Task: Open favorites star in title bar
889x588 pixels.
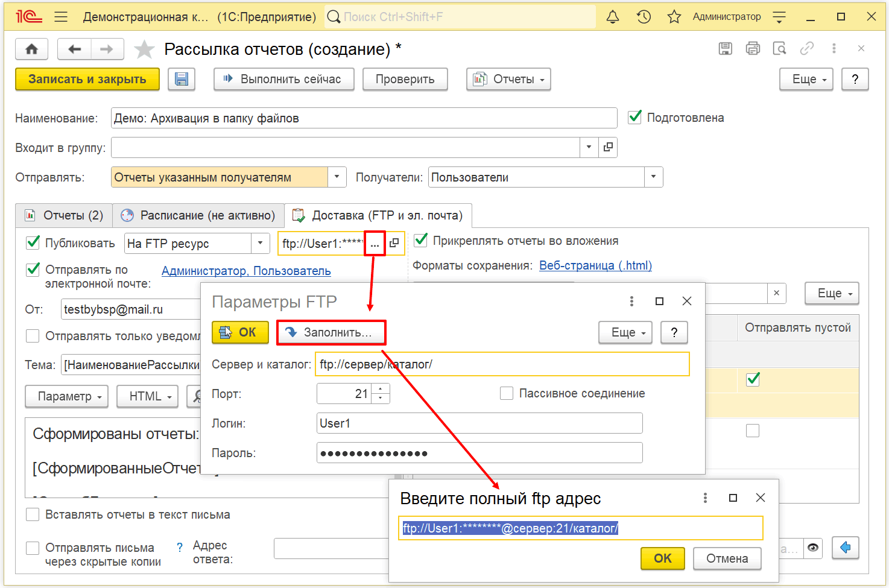Action: [x=674, y=17]
